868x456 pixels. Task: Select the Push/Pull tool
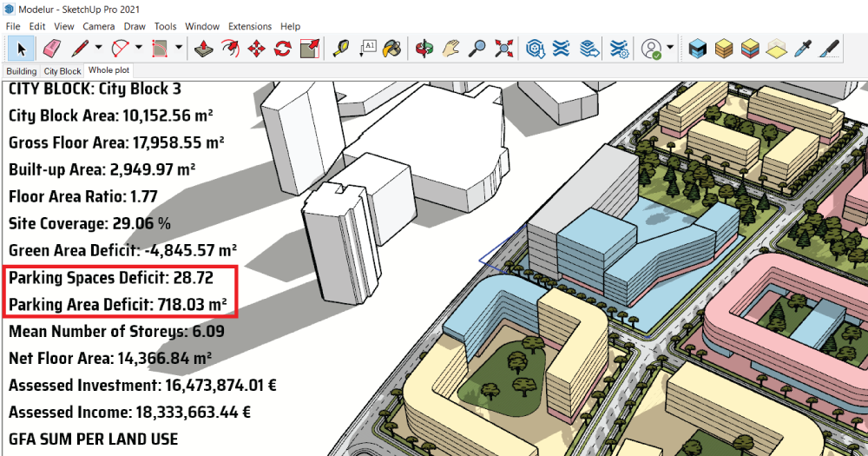pos(204,49)
